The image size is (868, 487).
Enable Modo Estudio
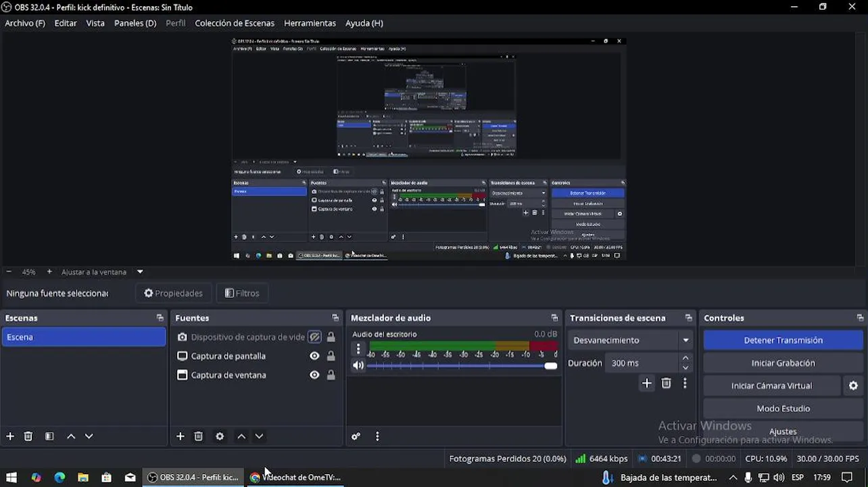(x=783, y=409)
